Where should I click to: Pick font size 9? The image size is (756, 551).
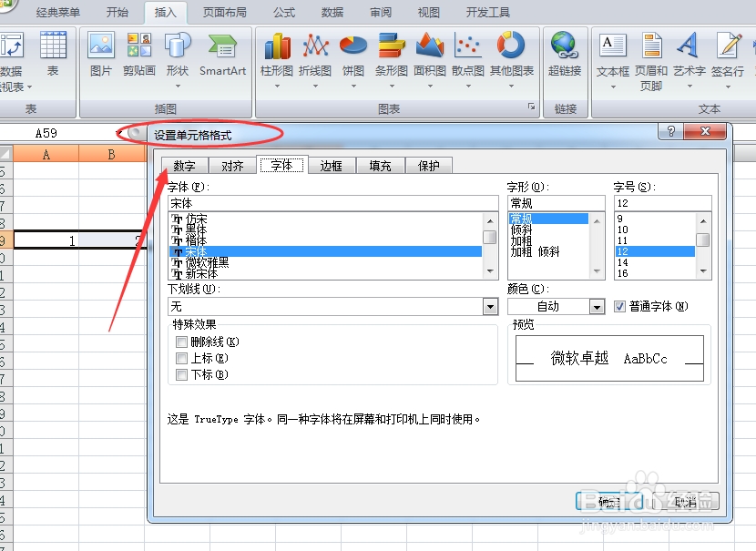[x=655, y=219]
